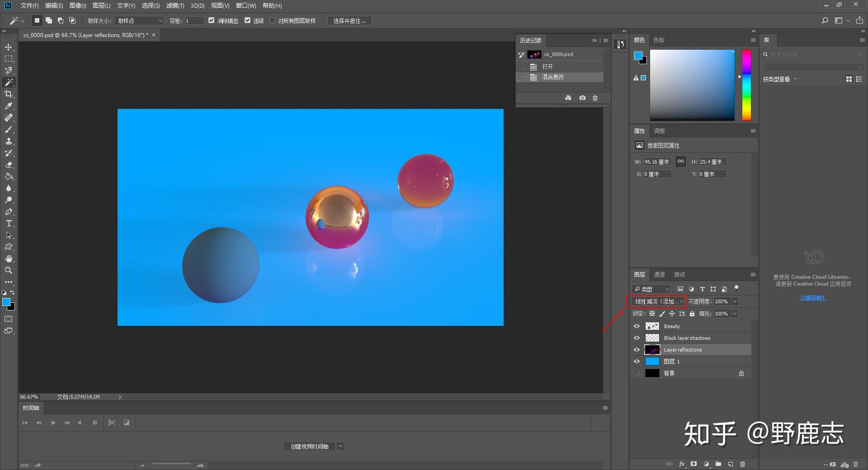
Task: Click the 选择并遮住 button
Action: point(349,21)
